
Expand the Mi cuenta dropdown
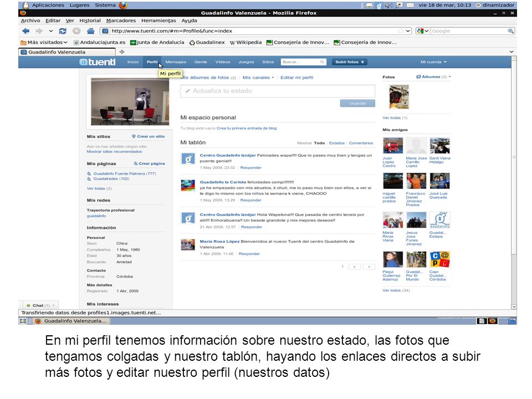[433, 62]
